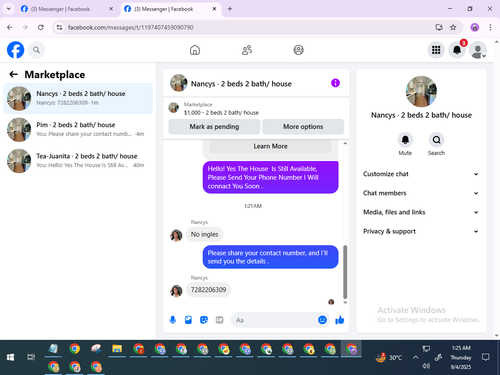Open the emoji picker
The width and height of the screenshot is (500, 375).
click(322, 320)
